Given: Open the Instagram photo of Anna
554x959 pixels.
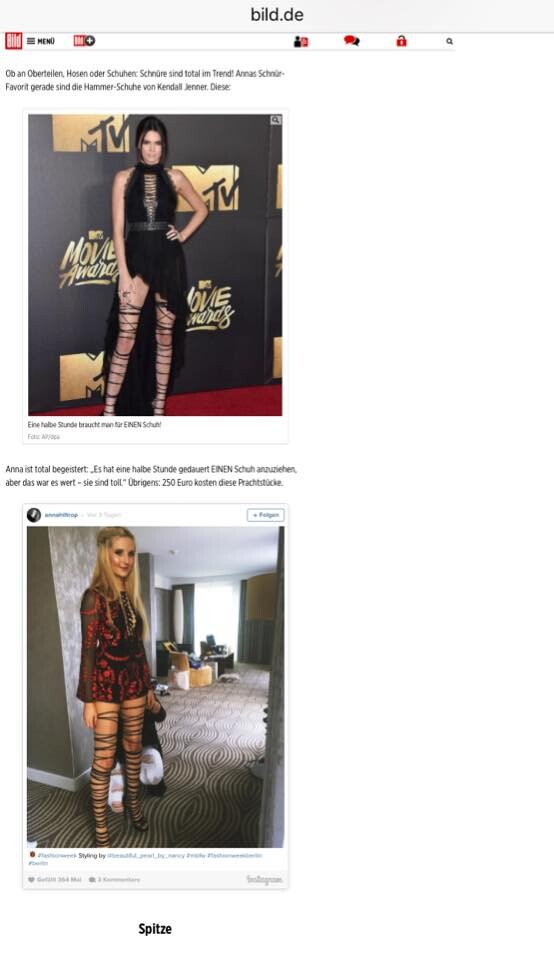Looking at the screenshot, I should point(155,687).
